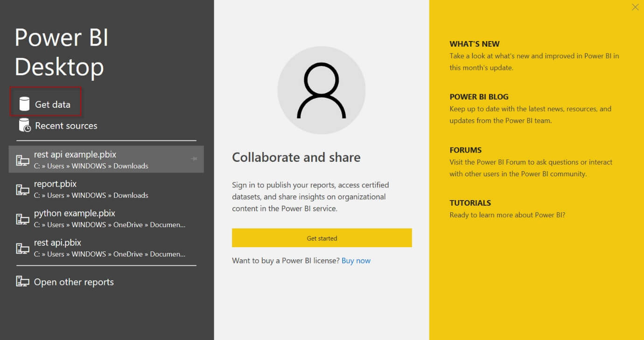Click the Open other reports icon
This screenshot has width=644, height=340.
coord(22,281)
